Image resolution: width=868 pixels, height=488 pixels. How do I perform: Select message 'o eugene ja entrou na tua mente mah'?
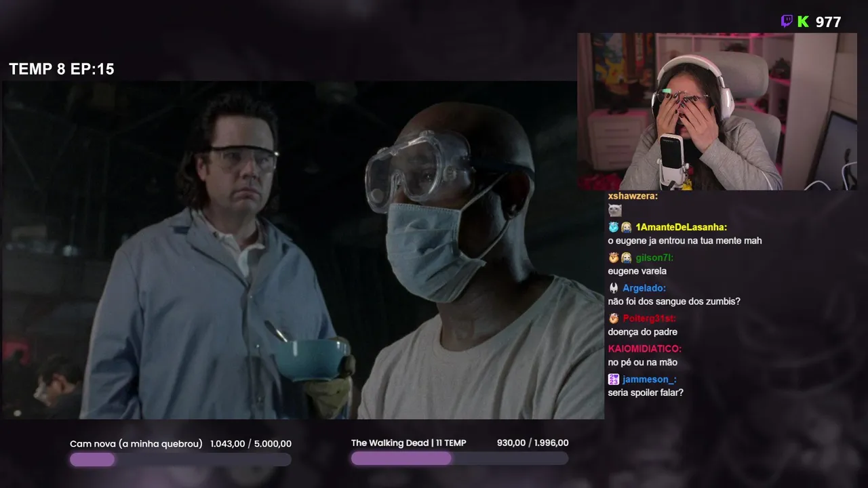685,241
